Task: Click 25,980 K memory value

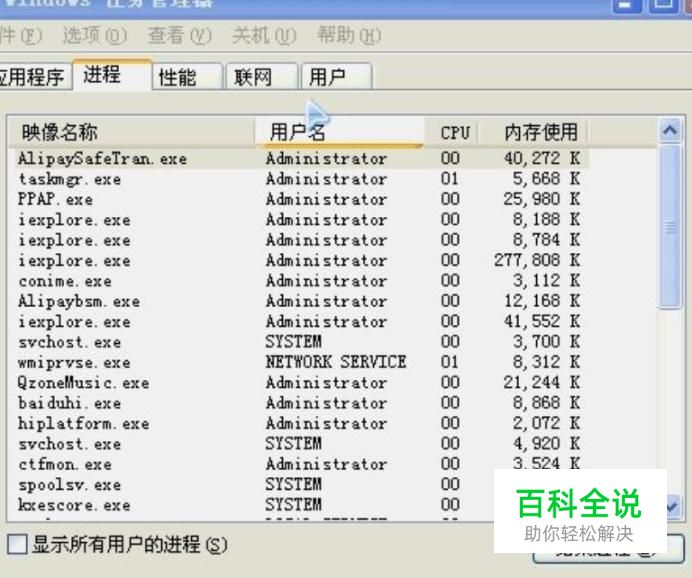Action: [x=542, y=199]
